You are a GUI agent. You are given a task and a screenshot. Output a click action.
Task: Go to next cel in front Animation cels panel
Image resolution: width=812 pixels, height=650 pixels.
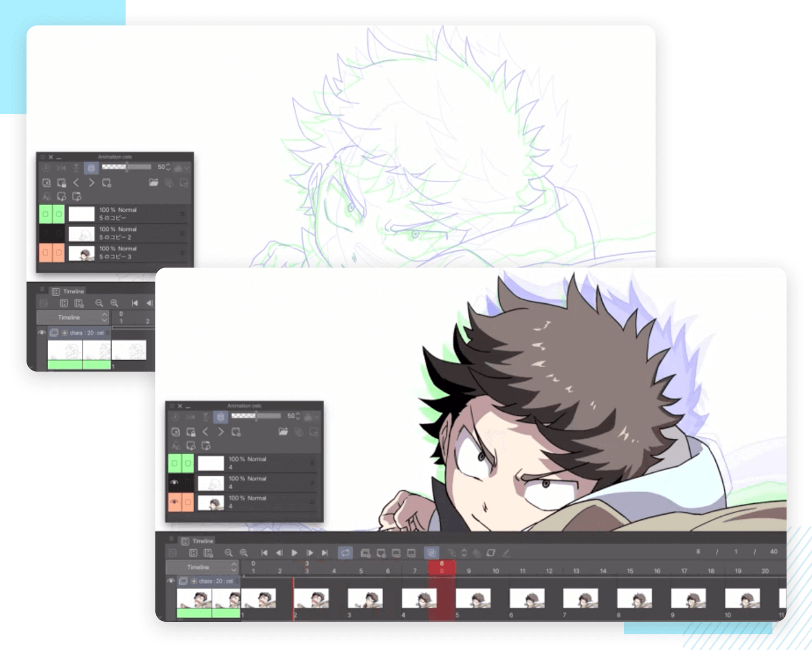220,432
